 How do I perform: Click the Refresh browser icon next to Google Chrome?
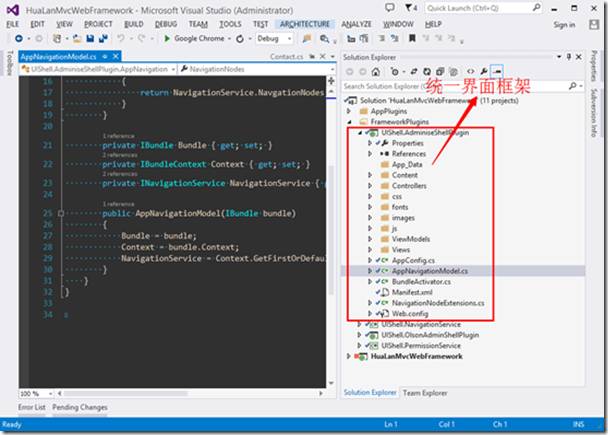(x=240, y=39)
